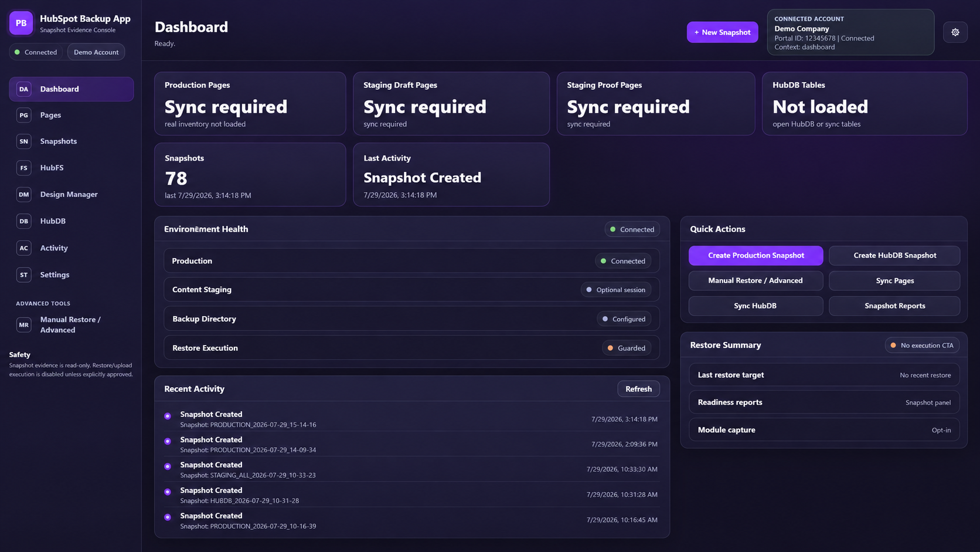Click the PG Pages sidebar icon

click(x=23, y=115)
